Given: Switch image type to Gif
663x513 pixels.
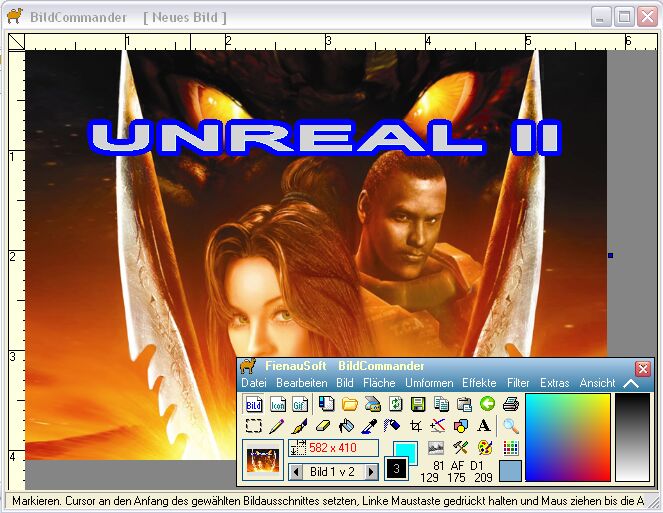Looking at the screenshot, I should (300, 404).
